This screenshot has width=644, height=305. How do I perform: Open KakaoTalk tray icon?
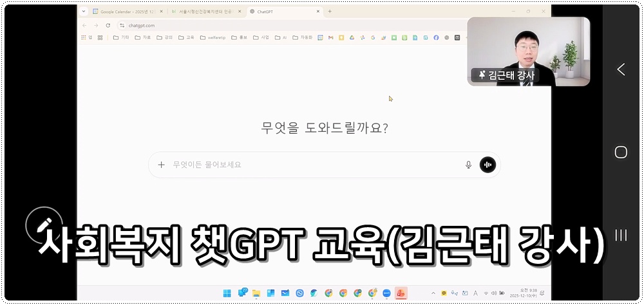444,293
